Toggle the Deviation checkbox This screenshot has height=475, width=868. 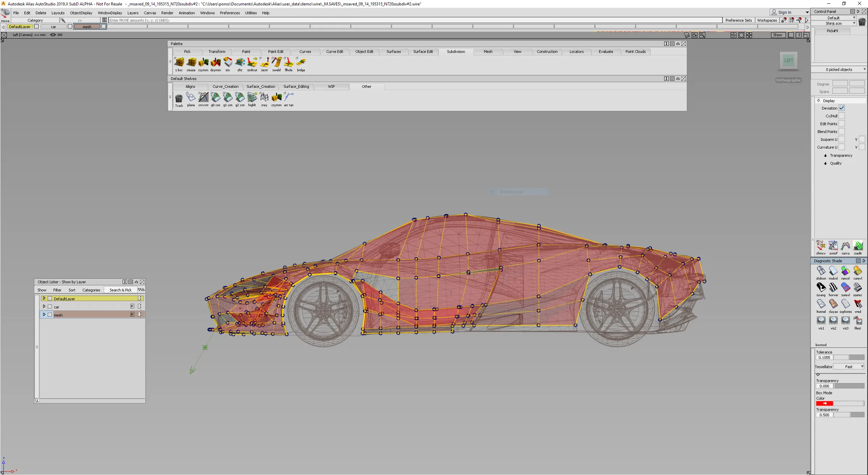[x=842, y=108]
